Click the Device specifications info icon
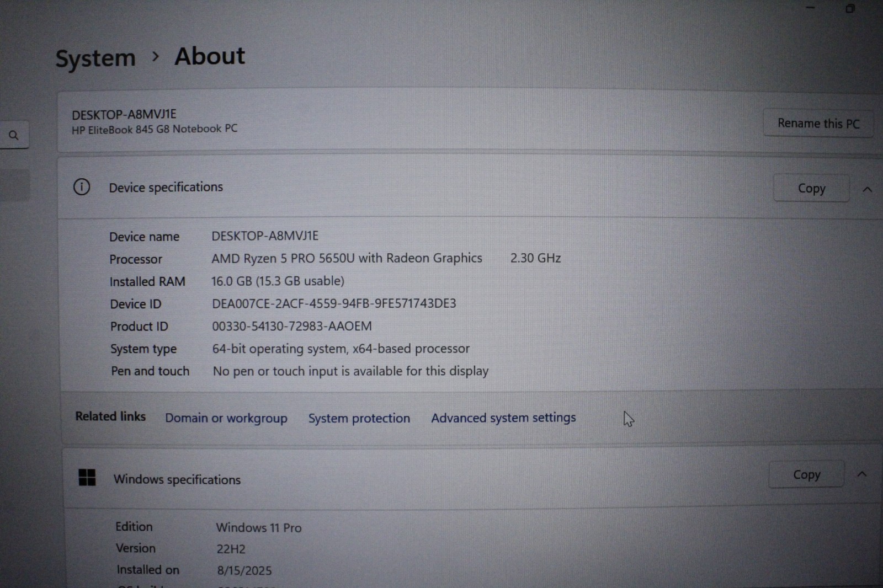Viewport: 883px width, 588px height. point(82,187)
